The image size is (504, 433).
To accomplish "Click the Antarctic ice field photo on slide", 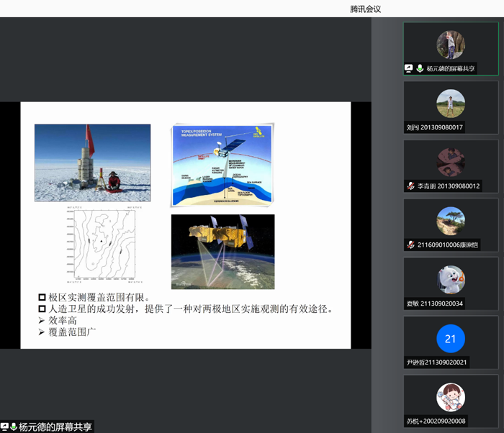I will [92, 163].
